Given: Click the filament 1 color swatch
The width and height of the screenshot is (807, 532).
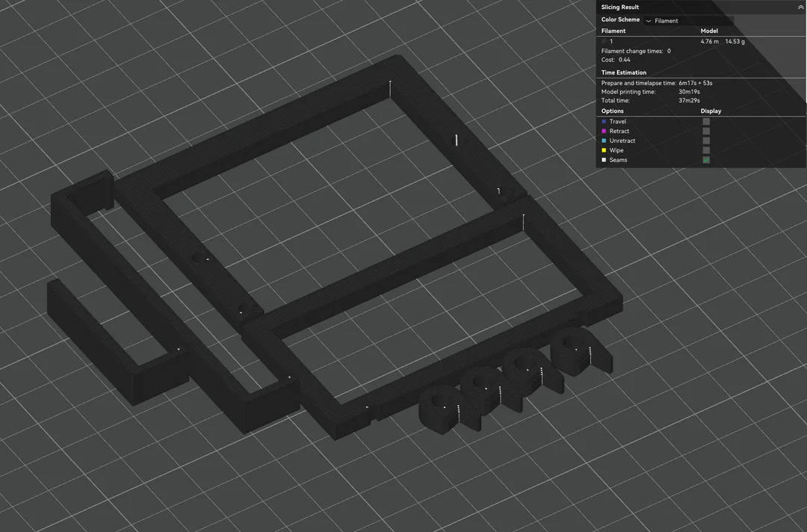Looking at the screenshot, I should [604, 41].
